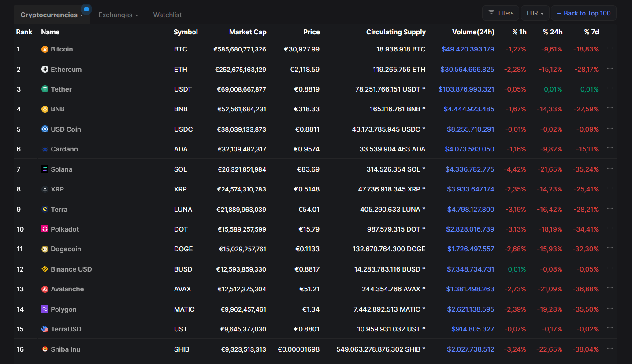Open the more options menu for Bitcoin row

(610, 48)
